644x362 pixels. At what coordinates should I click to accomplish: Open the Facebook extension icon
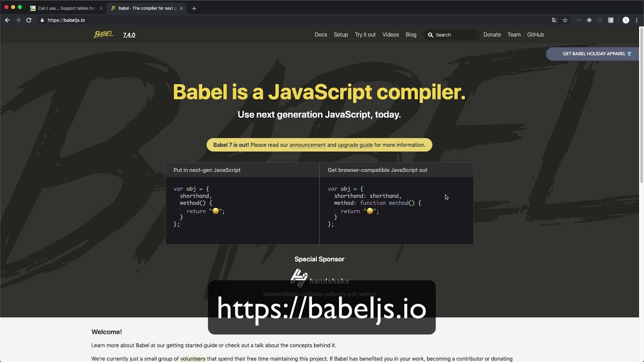pos(611,20)
